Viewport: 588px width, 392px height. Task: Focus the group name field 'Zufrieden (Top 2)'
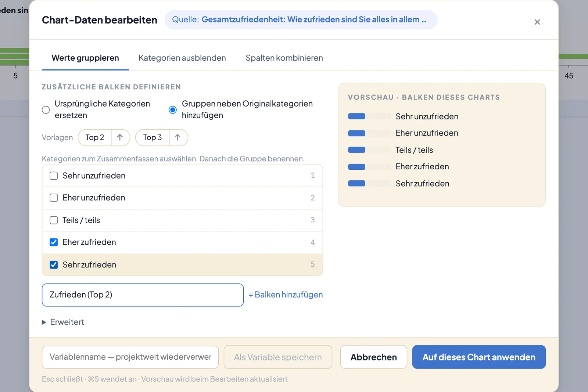tap(143, 295)
